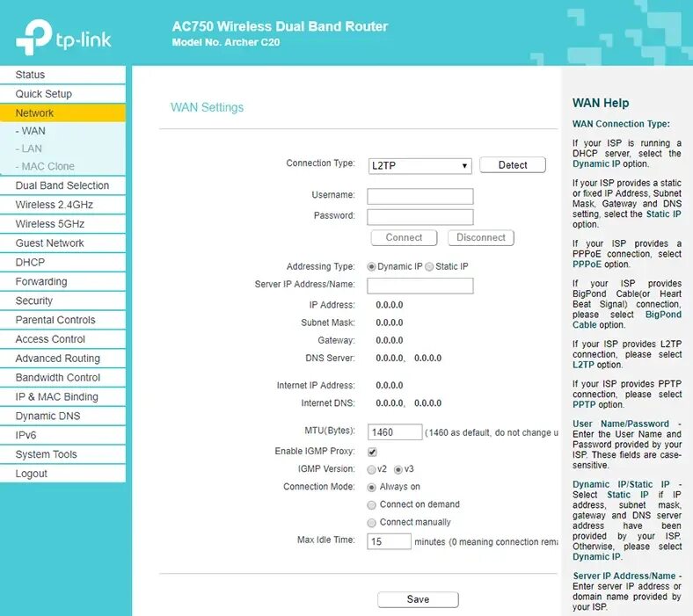Focus the Username input field
The width and height of the screenshot is (693, 616).
420,196
